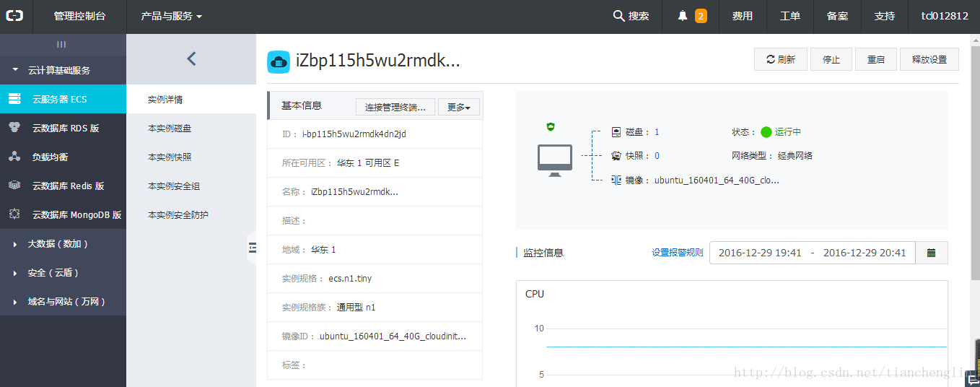
Task: Select the 实例详情 tab
Action: point(191,99)
